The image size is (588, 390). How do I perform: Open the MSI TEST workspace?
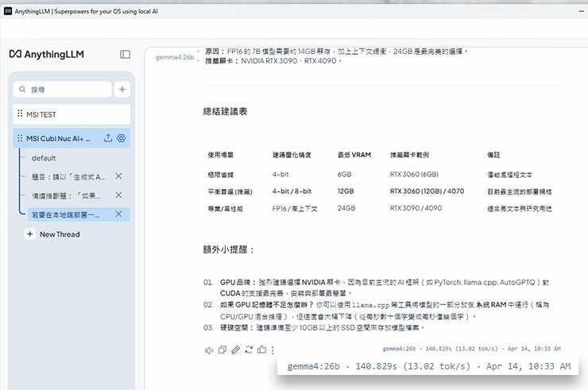point(72,114)
